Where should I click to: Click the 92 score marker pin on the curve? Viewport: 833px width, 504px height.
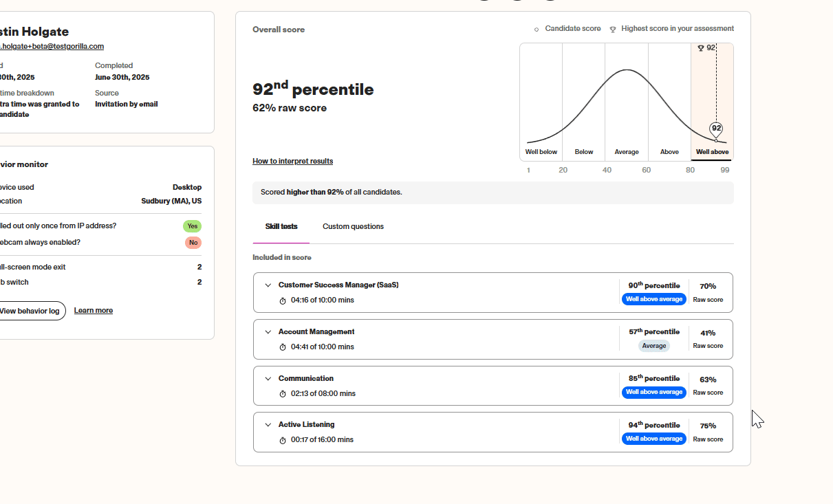click(715, 129)
